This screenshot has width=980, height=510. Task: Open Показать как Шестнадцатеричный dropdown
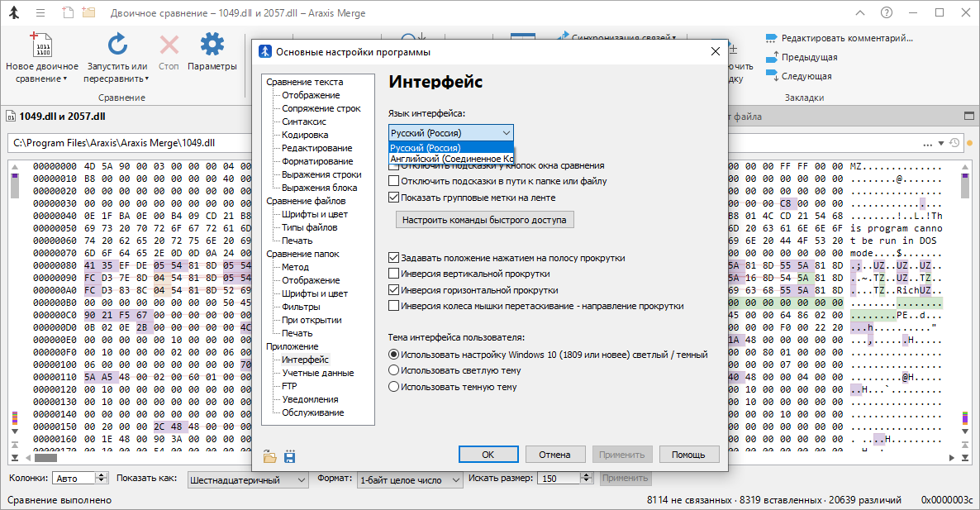tap(248, 480)
